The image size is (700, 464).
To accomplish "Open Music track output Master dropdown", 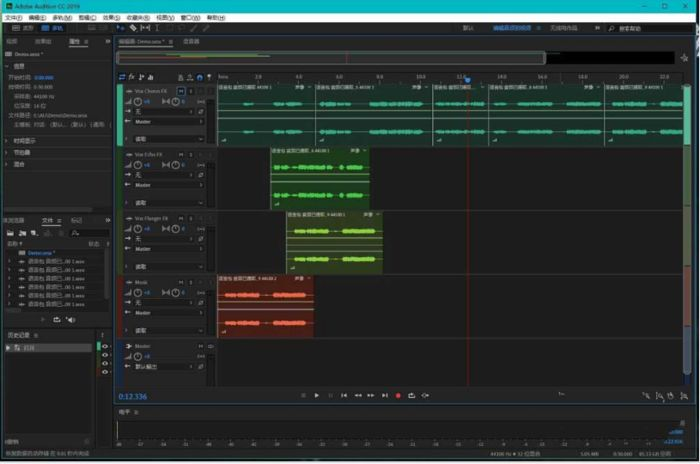I will (168, 313).
